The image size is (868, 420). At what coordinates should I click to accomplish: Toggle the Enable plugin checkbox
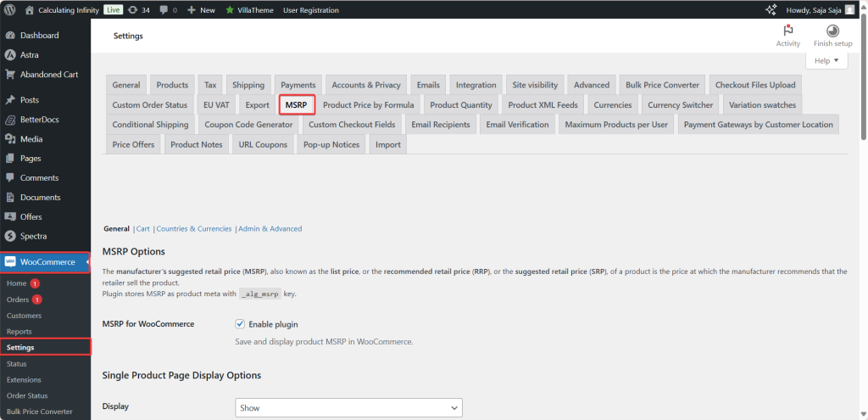coord(240,324)
